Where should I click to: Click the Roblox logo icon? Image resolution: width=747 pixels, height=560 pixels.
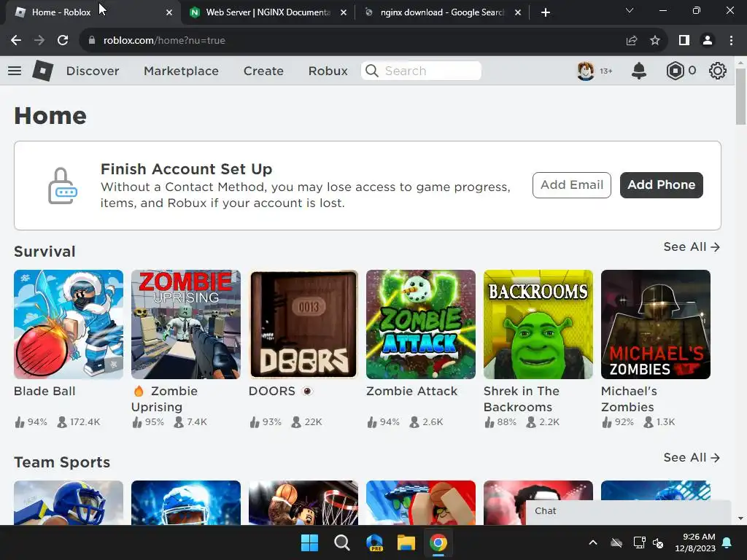[x=42, y=71]
